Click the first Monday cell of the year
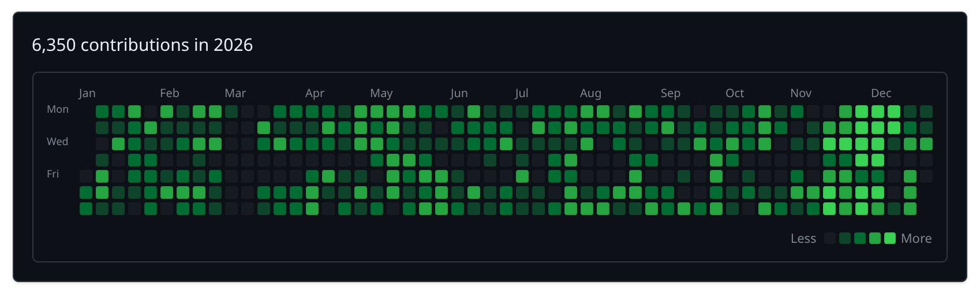The image size is (980, 296). coord(102,112)
